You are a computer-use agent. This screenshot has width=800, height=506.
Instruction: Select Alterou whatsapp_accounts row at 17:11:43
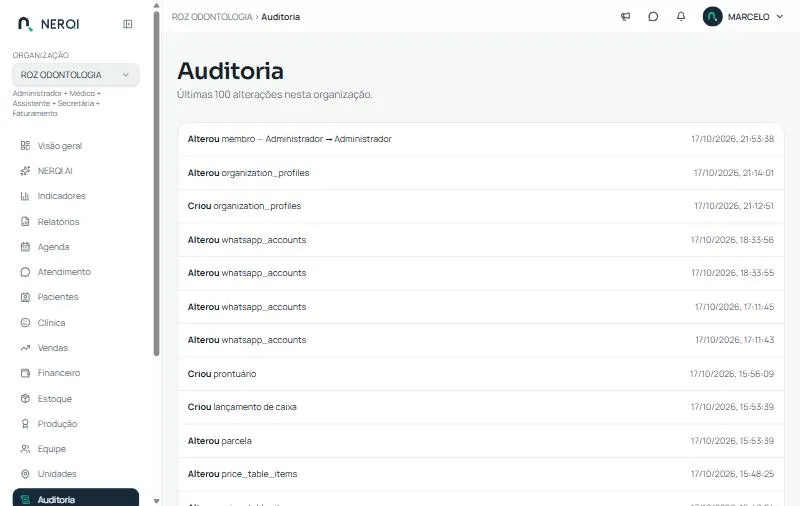point(481,340)
